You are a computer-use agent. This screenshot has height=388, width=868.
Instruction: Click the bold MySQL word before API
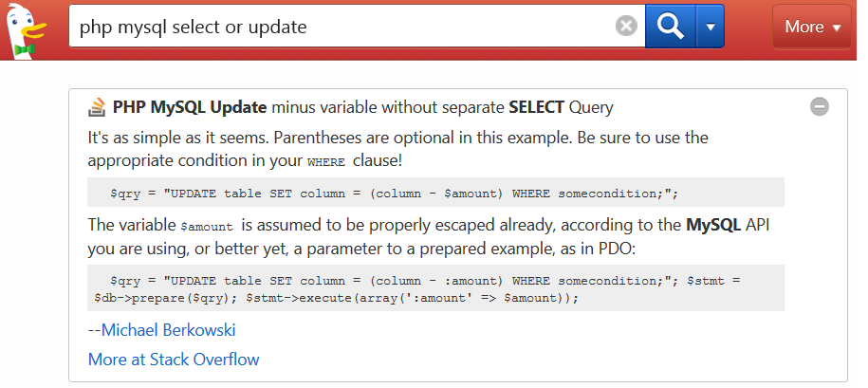(x=713, y=225)
